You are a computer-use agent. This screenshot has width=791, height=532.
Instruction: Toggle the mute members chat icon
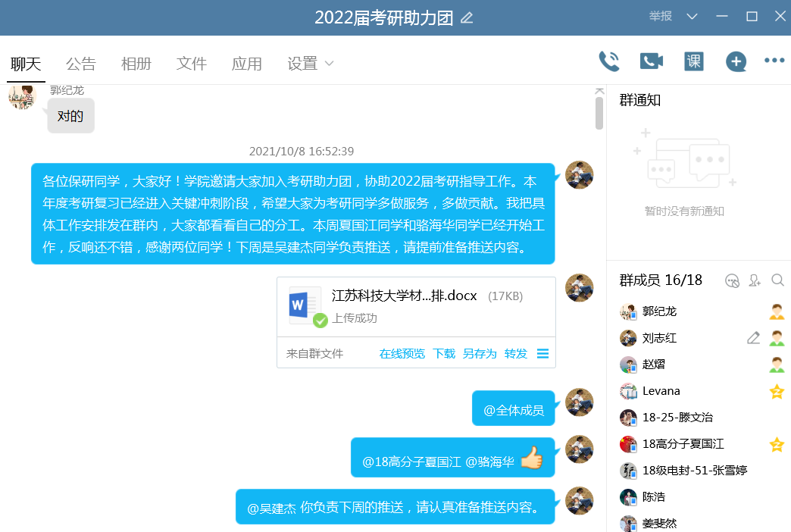pos(732,280)
